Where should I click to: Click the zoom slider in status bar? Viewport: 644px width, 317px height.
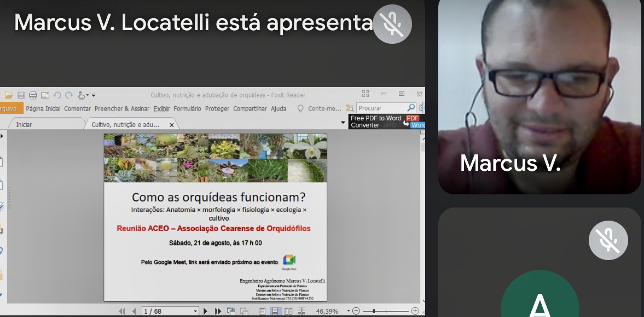click(386, 311)
